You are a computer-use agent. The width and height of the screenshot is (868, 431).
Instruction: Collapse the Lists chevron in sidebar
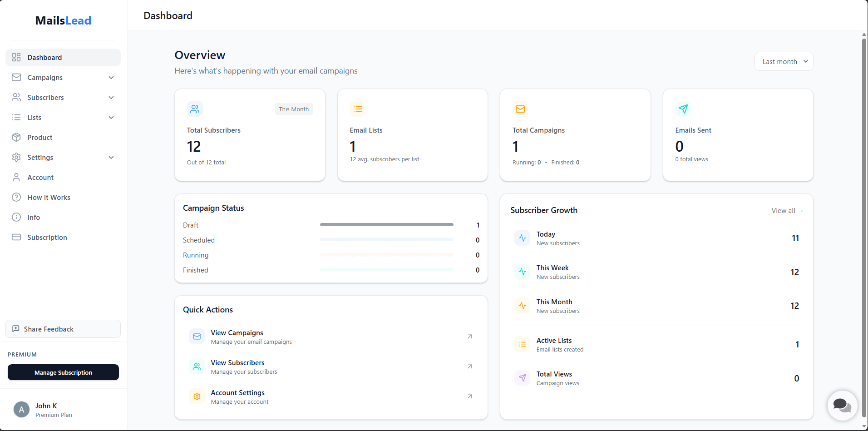[x=111, y=117]
